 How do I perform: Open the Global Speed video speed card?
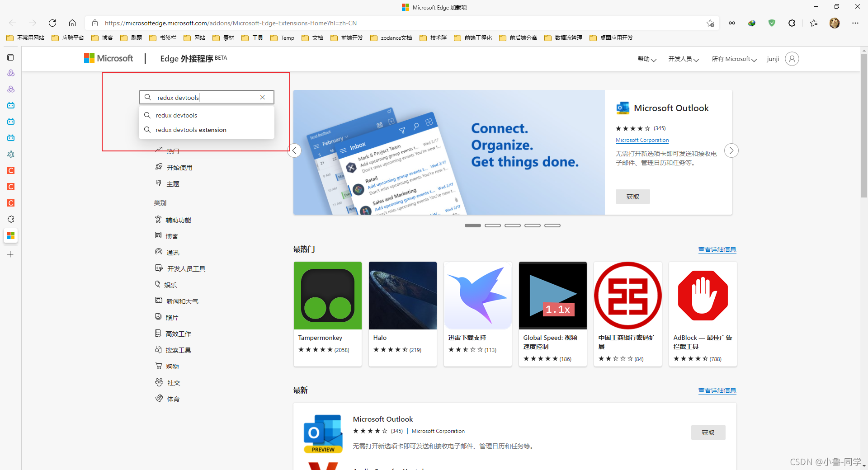coord(553,314)
